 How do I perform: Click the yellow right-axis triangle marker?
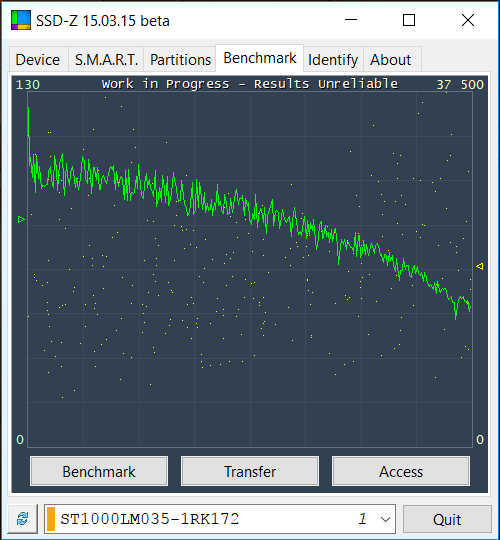coord(479,266)
